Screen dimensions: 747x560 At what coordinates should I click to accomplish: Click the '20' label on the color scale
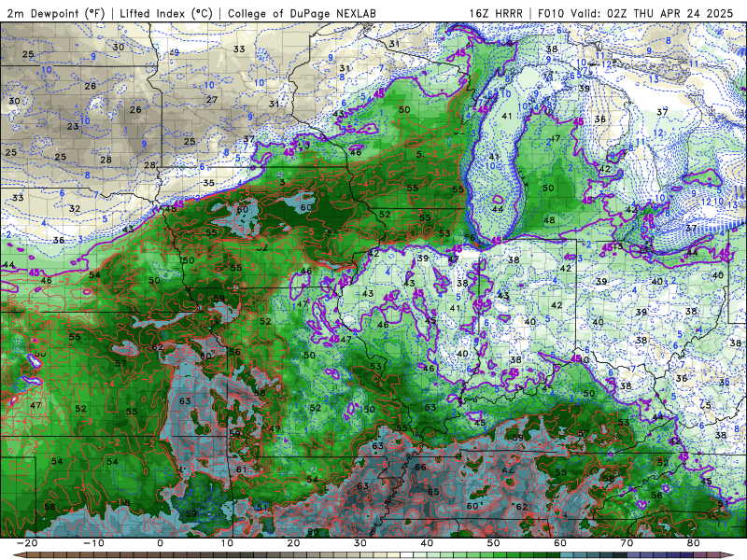293,543
